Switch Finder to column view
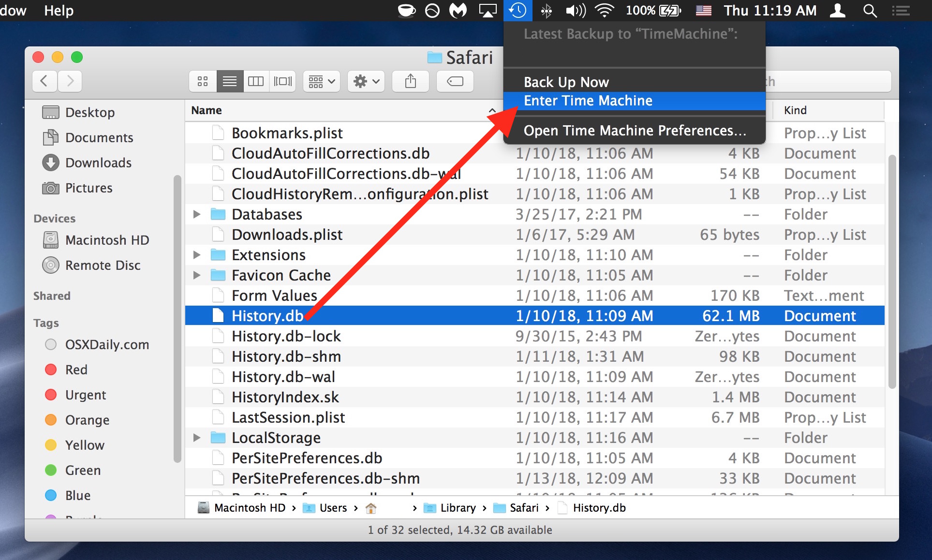The height and width of the screenshot is (560, 932). pos(256,81)
